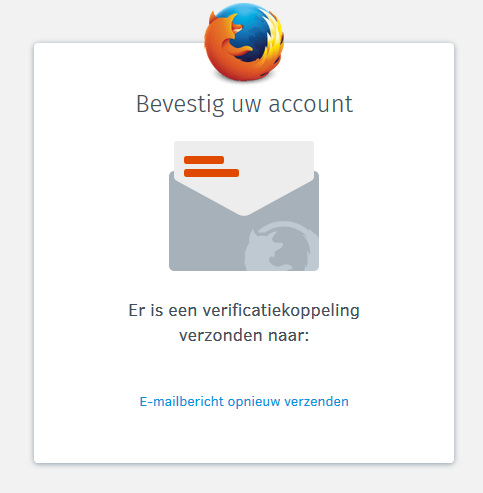Click the 'E-mailbericht opnieuw verzenden' link

pos(244,401)
